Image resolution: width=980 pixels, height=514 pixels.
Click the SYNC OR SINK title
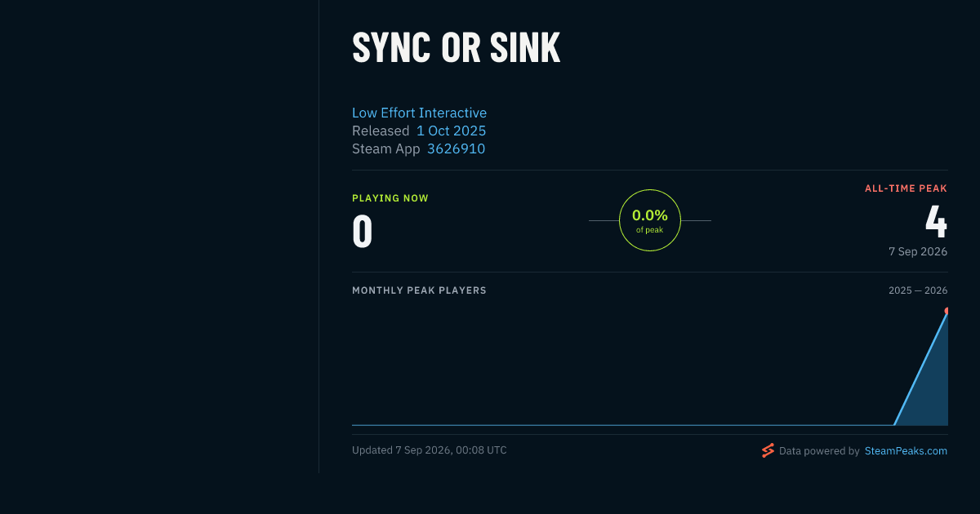click(456, 48)
